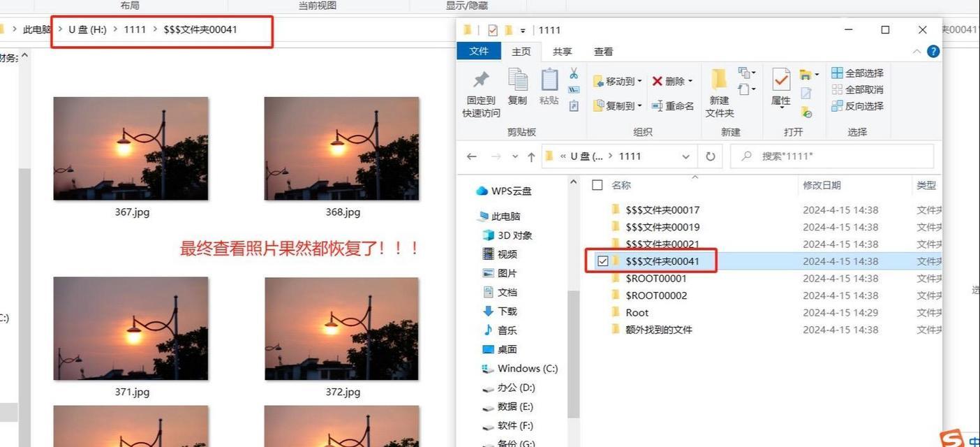Viewport: 980px width, 447px height.
Task: Select folder $$$文件夹00017
Action: [x=662, y=210]
